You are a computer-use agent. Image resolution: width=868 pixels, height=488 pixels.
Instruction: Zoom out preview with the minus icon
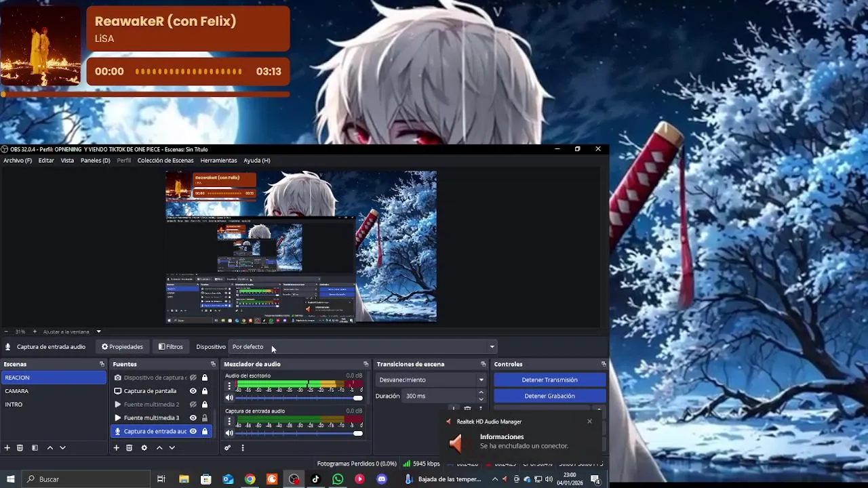(6, 331)
